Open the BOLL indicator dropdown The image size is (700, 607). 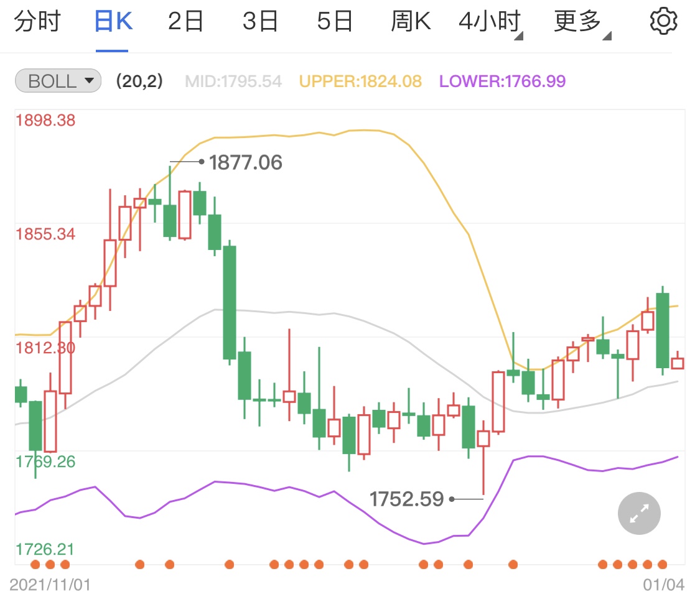(57, 80)
